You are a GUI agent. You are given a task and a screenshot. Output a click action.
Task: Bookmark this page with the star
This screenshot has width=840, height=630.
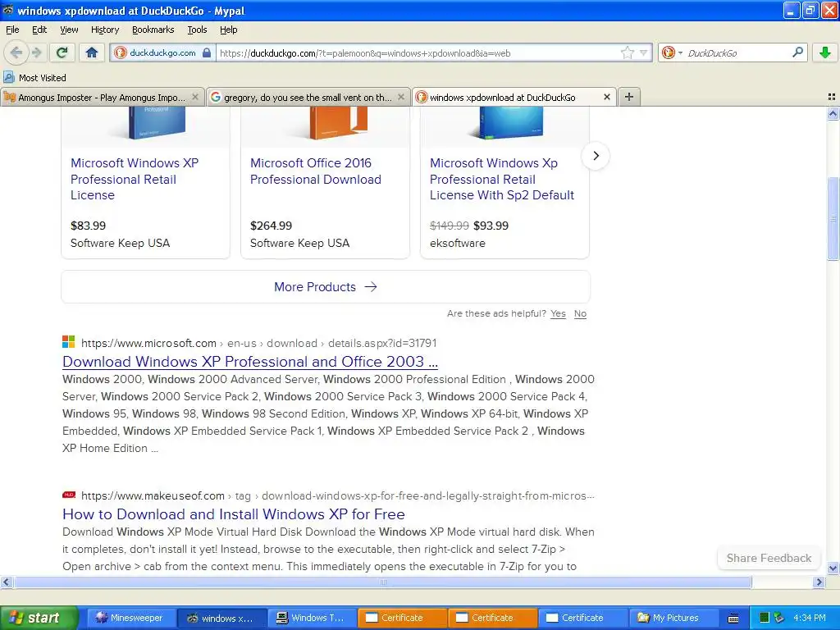(x=628, y=52)
